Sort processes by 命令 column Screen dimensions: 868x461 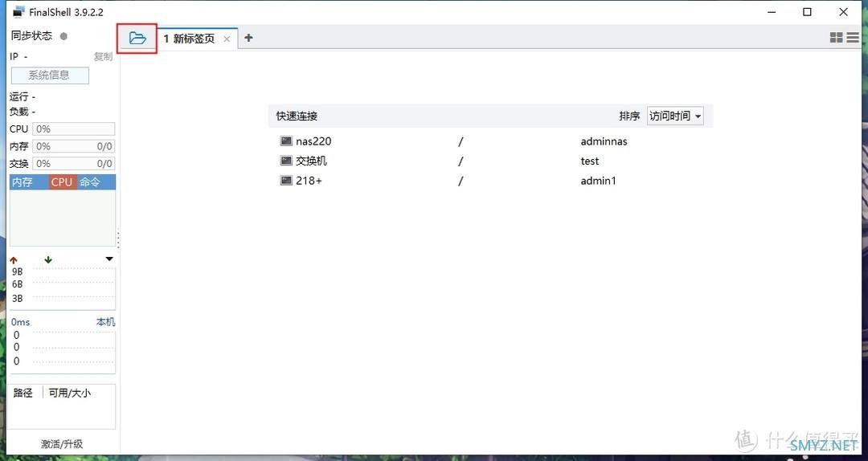click(96, 182)
